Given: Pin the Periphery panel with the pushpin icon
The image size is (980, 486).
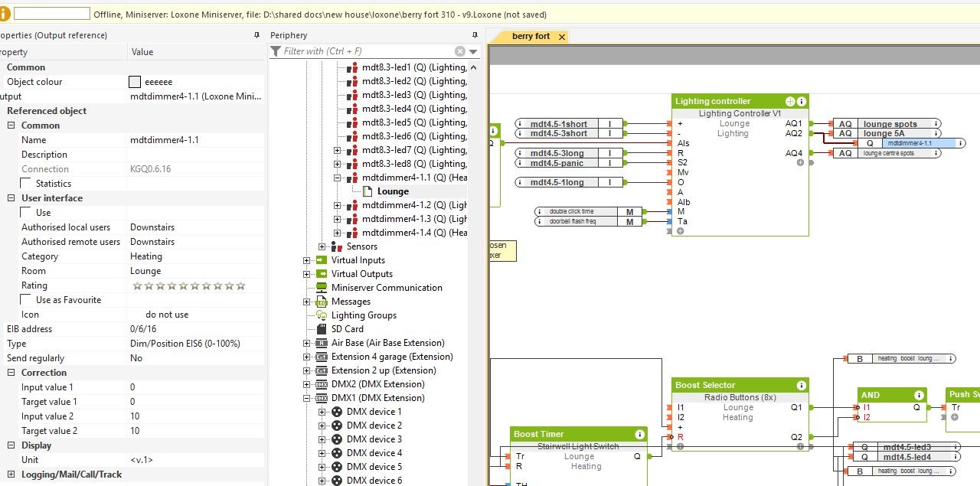Looking at the screenshot, I should pos(475,35).
